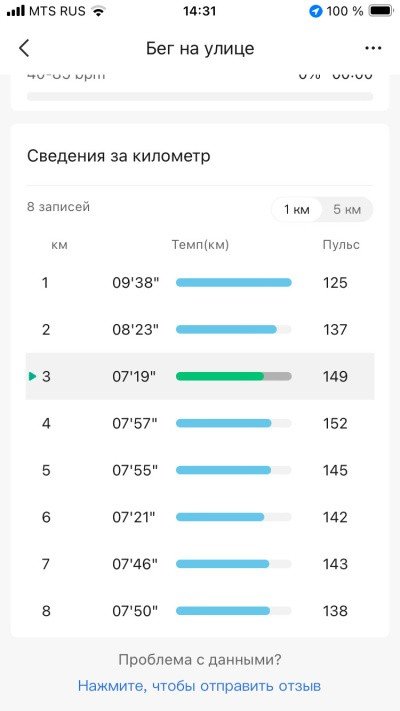The image size is (400, 711).
Task: Tap the Wi-Fi icon in status bar
Action: tap(98, 11)
